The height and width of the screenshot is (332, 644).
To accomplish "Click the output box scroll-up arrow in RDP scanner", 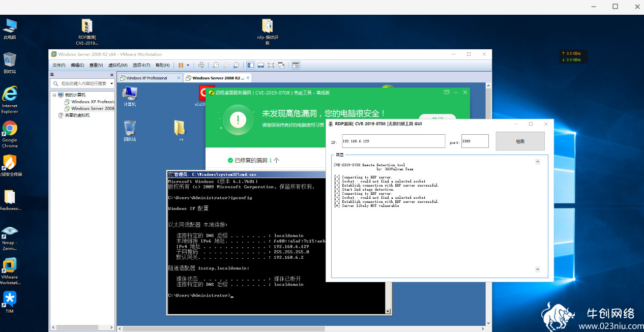I will click(538, 162).
